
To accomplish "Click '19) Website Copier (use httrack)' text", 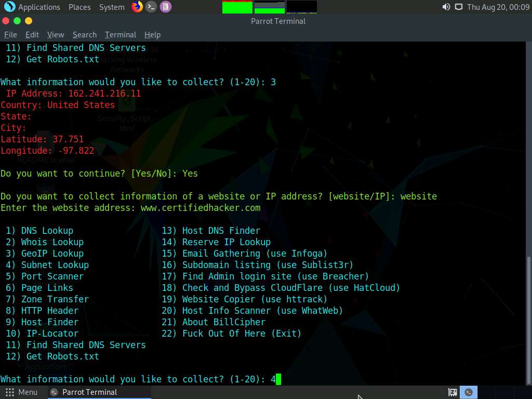I will point(245,299).
